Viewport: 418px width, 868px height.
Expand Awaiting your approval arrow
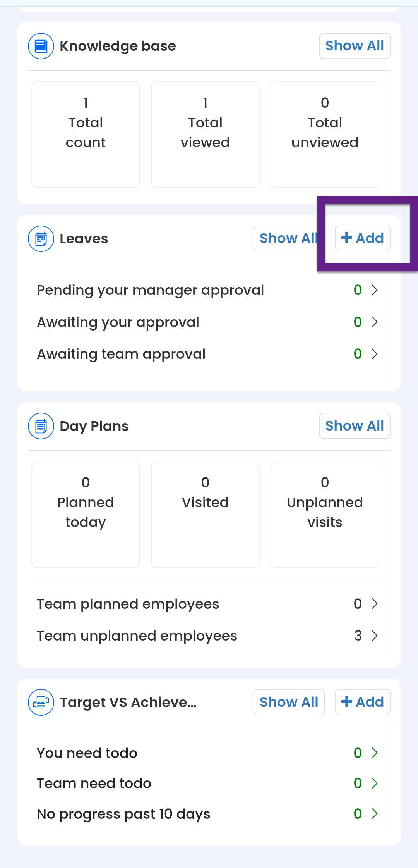point(374,322)
